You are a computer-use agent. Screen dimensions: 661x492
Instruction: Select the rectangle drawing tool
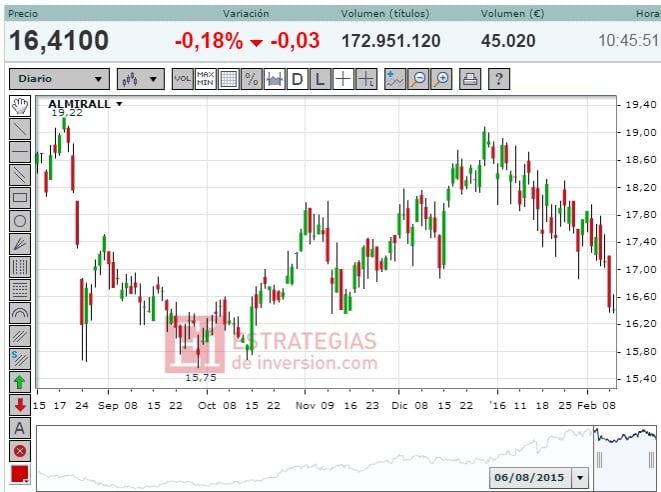20,198
